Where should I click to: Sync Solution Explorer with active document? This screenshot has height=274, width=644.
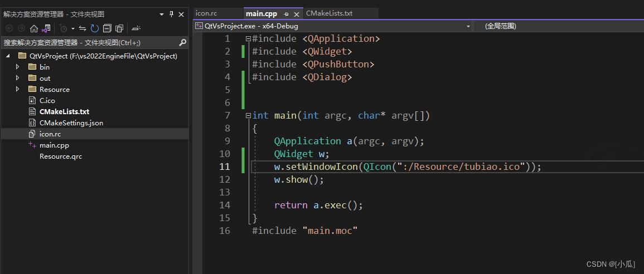click(83, 28)
